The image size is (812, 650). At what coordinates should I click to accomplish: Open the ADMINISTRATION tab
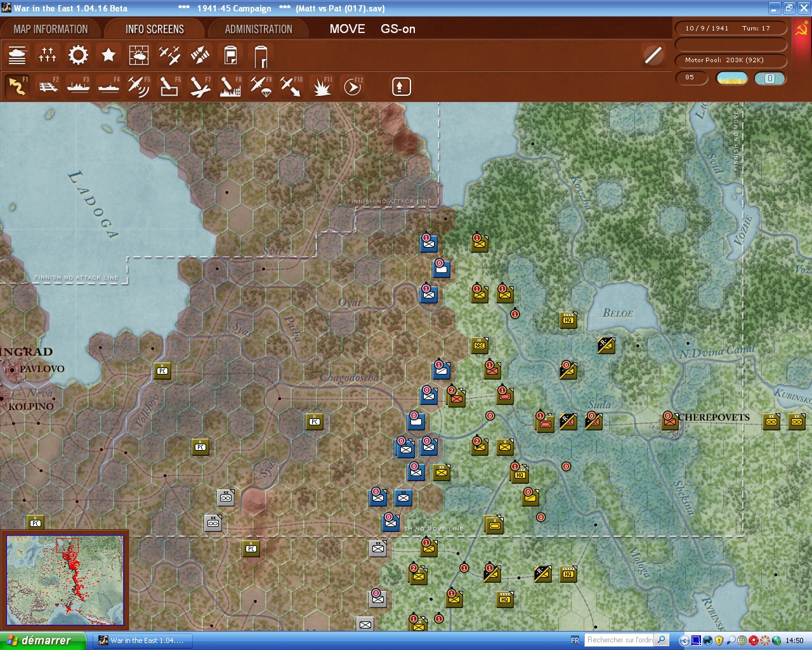(258, 29)
